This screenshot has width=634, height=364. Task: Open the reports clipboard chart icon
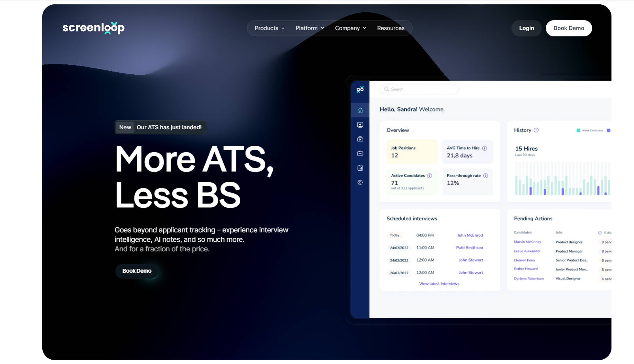pyautogui.click(x=360, y=168)
